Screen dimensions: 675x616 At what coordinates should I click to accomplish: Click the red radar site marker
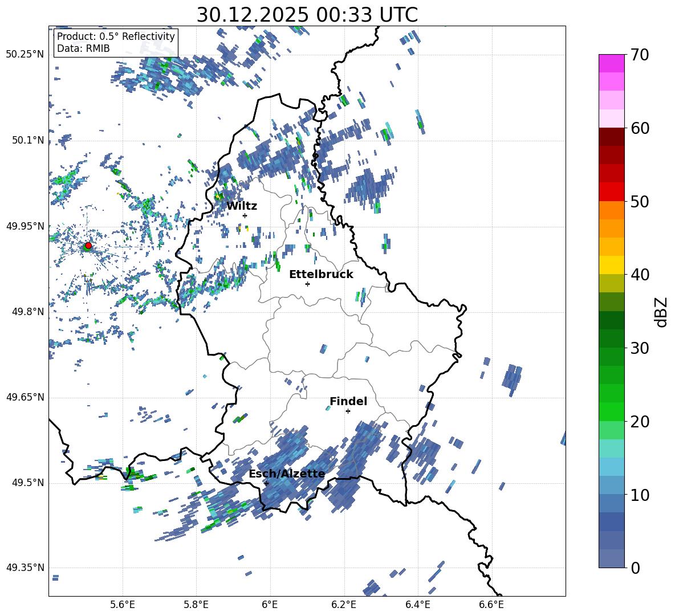(x=88, y=246)
